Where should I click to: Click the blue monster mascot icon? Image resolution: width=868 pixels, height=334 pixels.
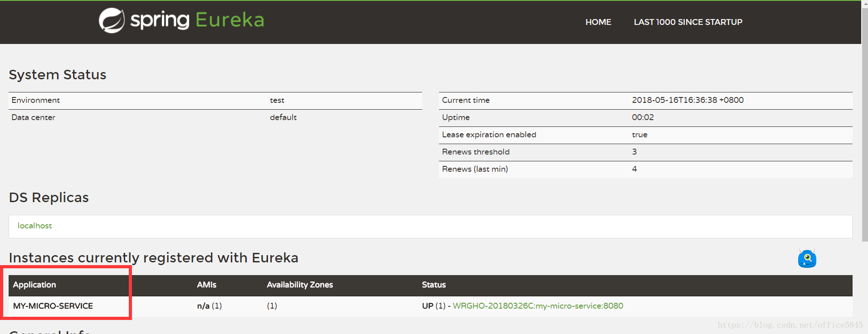[807, 258]
